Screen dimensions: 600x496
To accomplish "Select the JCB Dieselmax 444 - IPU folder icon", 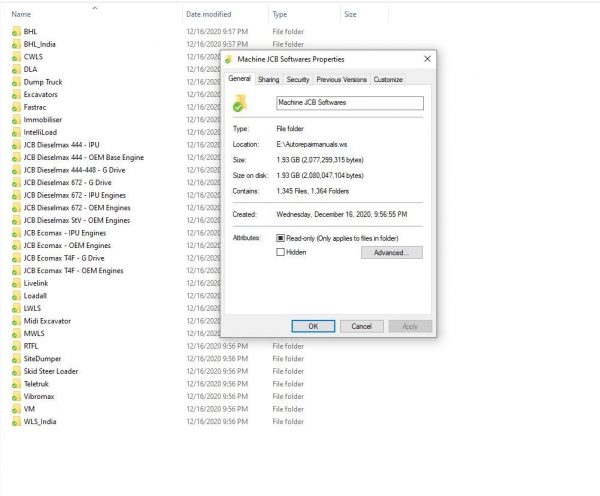I will (16, 145).
